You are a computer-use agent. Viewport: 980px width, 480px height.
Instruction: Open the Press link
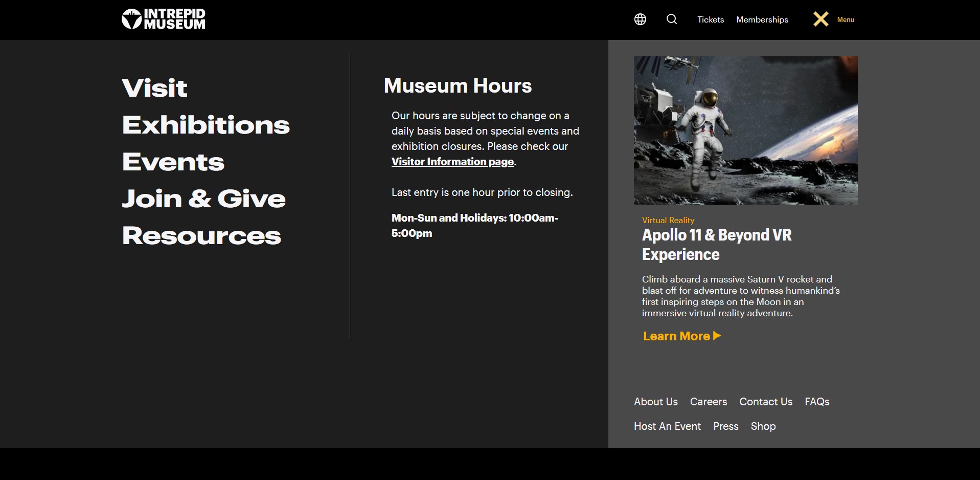[726, 426]
